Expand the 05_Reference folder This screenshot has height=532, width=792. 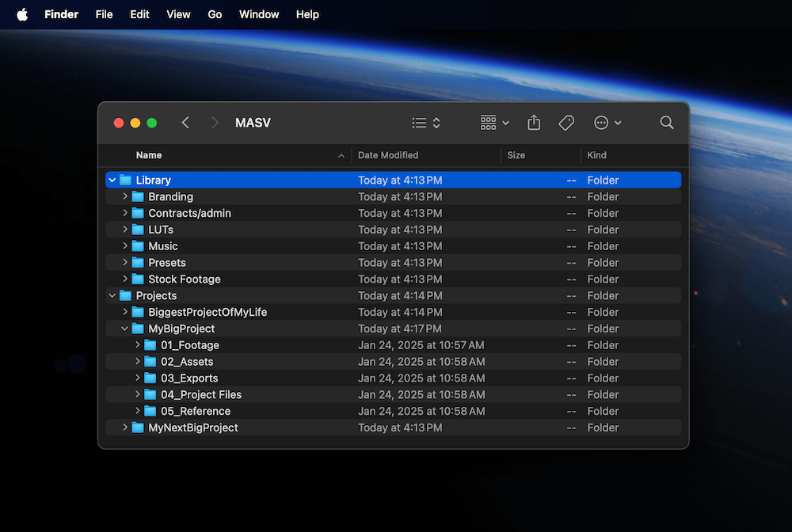pyautogui.click(x=137, y=411)
